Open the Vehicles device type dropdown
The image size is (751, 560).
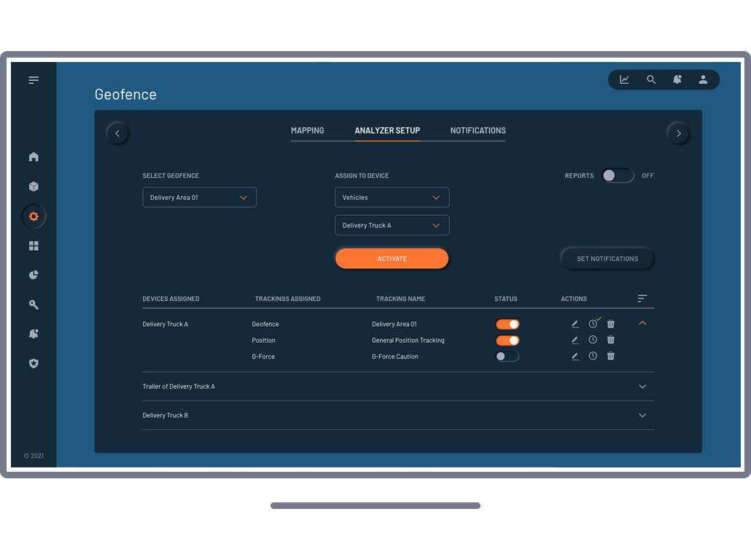coord(392,198)
